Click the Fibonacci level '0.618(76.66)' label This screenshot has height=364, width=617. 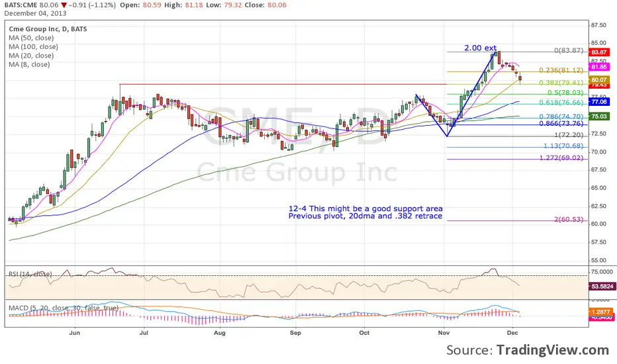click(x=561, y=103)
